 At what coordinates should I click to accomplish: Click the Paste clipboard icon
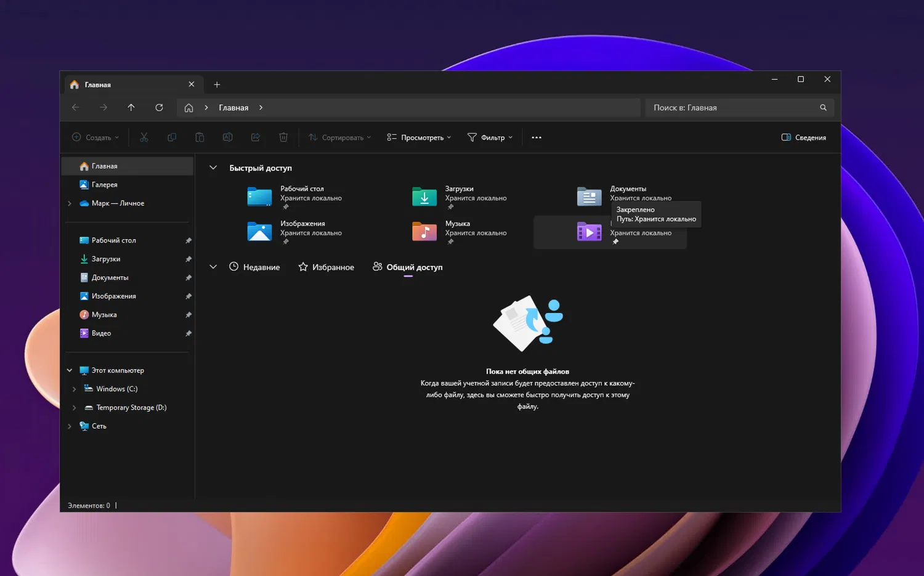pos(200,137)
